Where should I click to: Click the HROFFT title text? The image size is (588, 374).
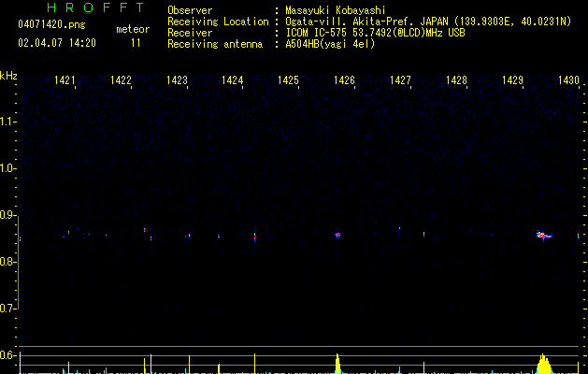pyautogui.click(x=96, y=7)
